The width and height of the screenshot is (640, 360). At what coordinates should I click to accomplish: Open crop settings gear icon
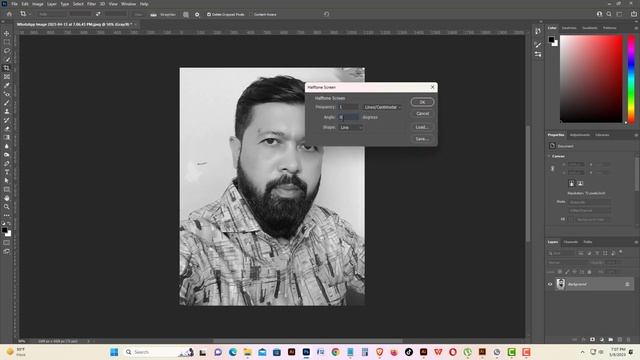tap(197, 14)
